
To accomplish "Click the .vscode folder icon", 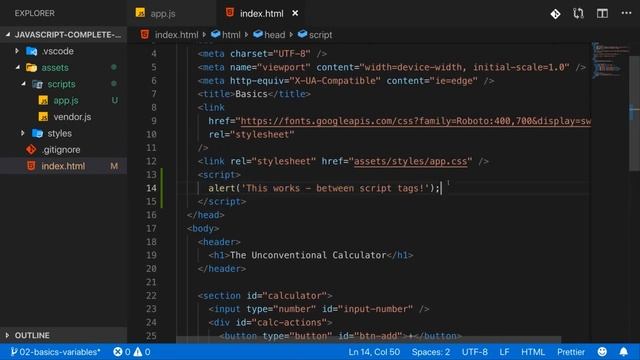I will coord(32,51).
